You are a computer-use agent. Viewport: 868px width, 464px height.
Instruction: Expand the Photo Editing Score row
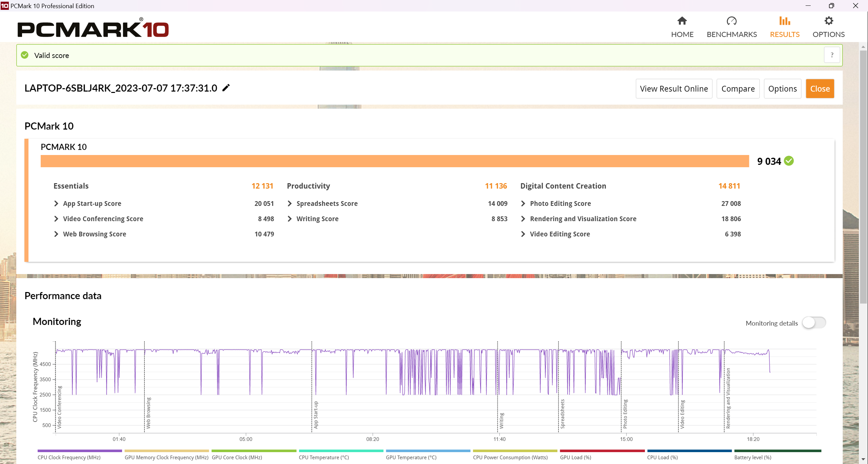tap(523, 204)
